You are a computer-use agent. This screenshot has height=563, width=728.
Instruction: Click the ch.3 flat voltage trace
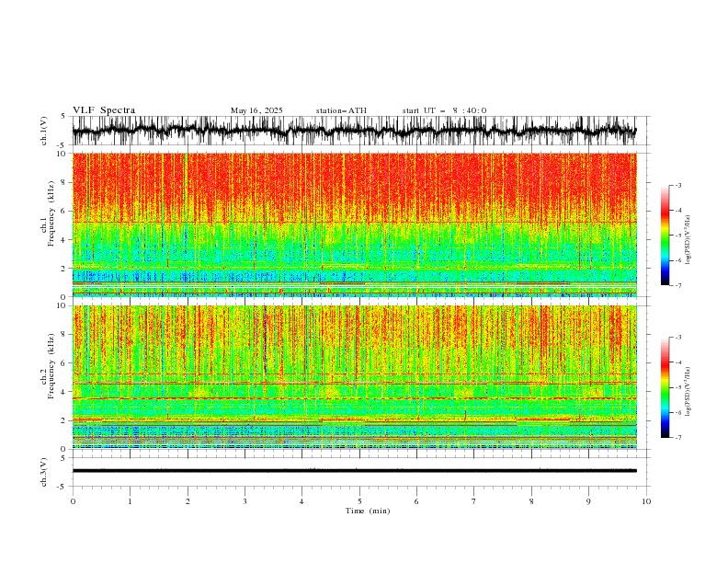point(354,471)
